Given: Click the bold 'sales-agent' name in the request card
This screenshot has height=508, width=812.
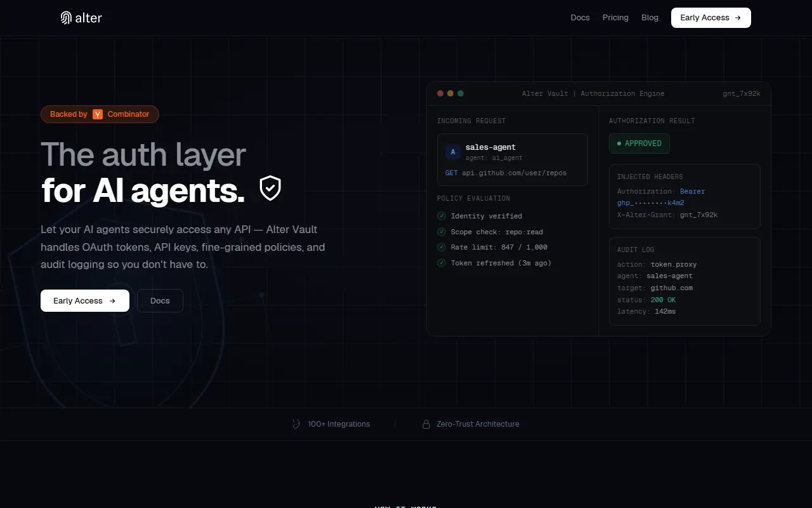Looking at the screenshot, I should pos(490,147).
